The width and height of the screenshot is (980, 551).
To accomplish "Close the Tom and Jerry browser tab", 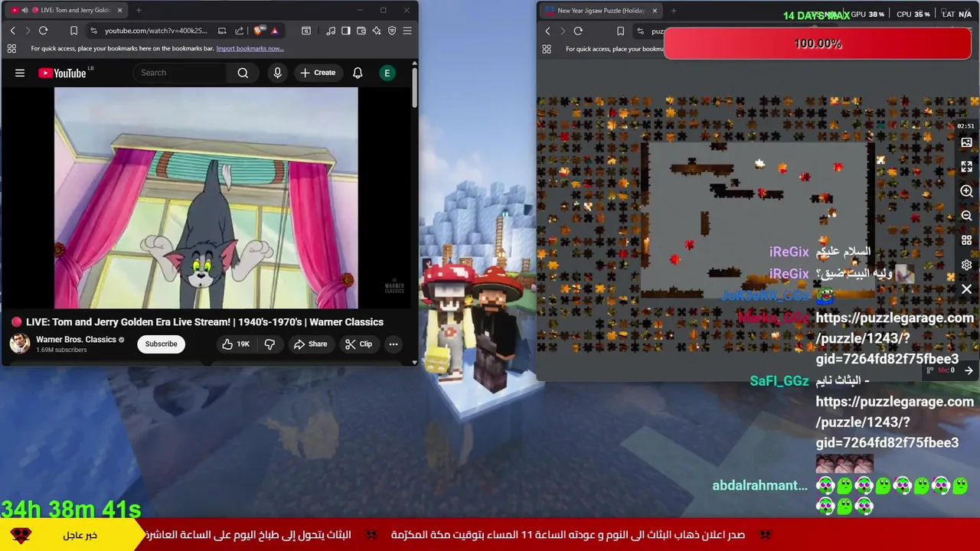I will (119, 10).
